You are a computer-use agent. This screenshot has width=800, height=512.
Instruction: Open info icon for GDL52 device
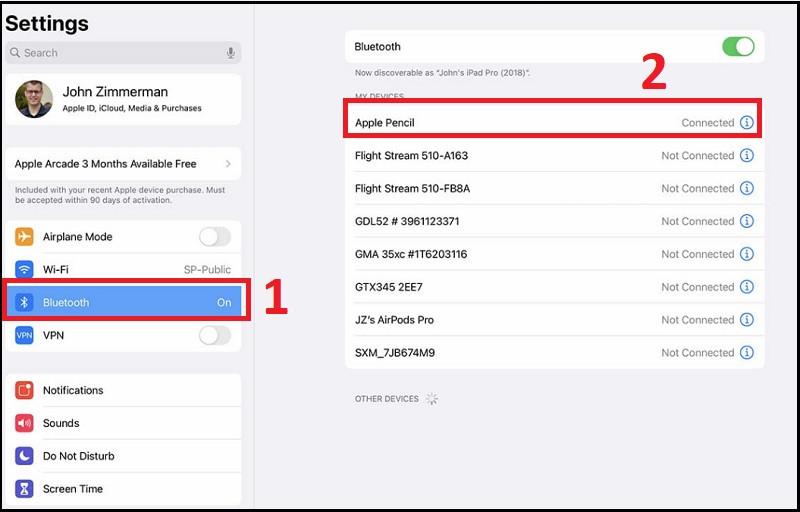[746, 221]
